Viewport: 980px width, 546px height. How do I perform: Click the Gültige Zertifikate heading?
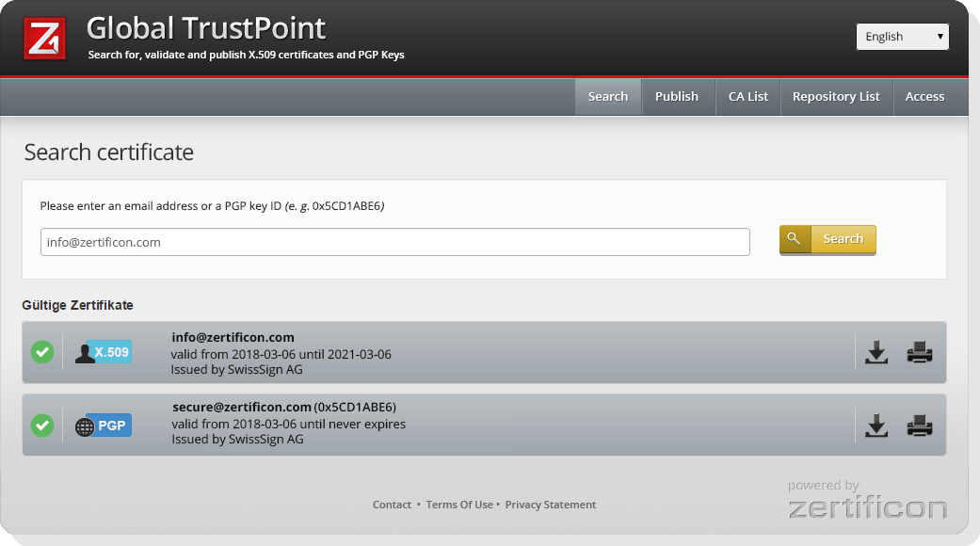[x=77, y=306]
